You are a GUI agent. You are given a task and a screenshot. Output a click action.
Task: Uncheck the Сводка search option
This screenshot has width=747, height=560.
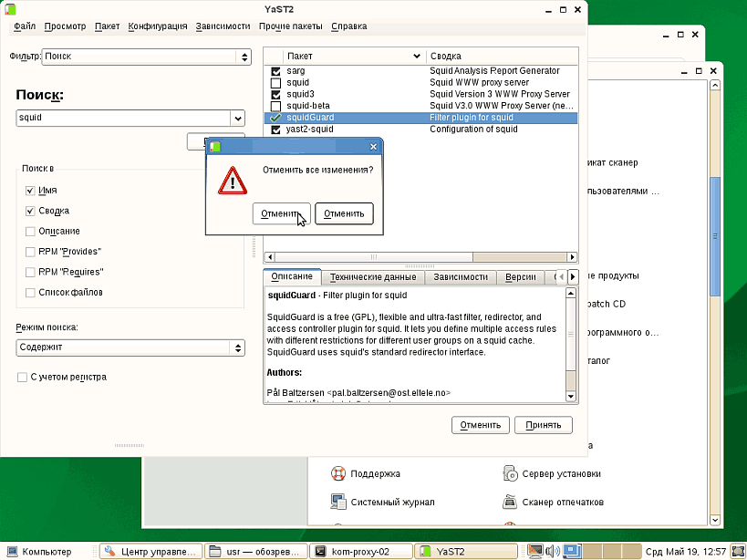30,211
